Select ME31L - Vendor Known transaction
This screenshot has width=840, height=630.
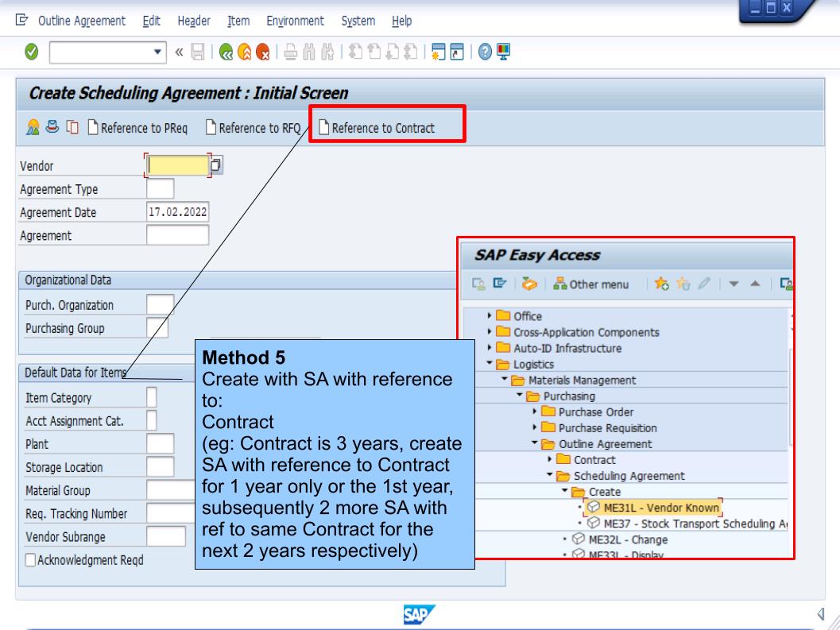(x=653, y=508)
